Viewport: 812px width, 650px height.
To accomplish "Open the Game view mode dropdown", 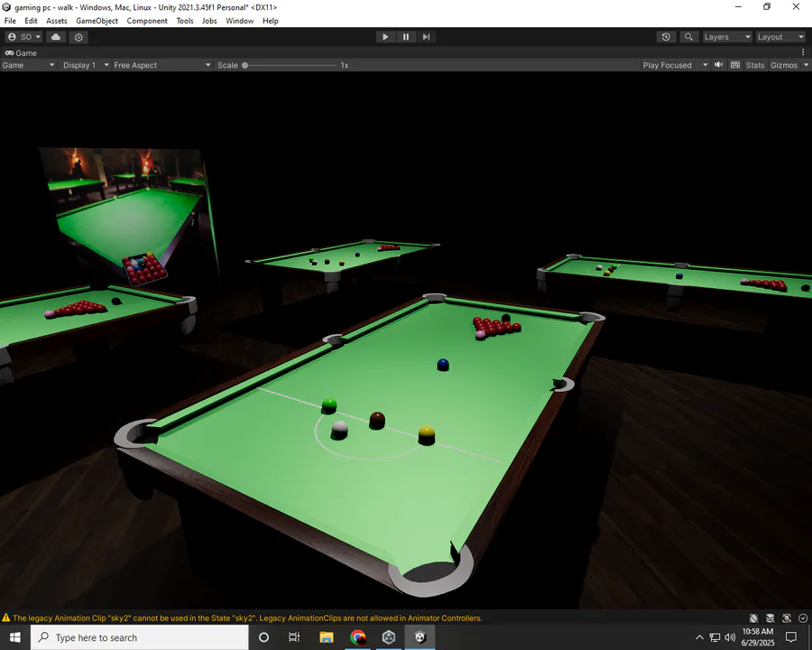I will [28, 65].
